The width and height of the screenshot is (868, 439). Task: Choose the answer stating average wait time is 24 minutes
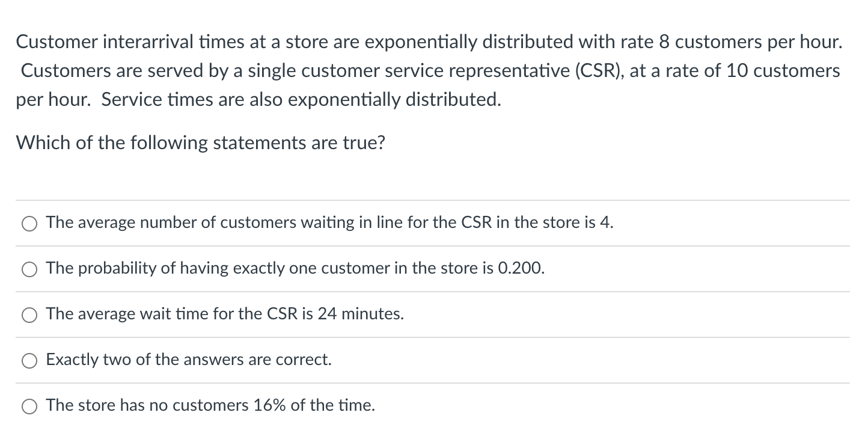[x=29, y=314]
